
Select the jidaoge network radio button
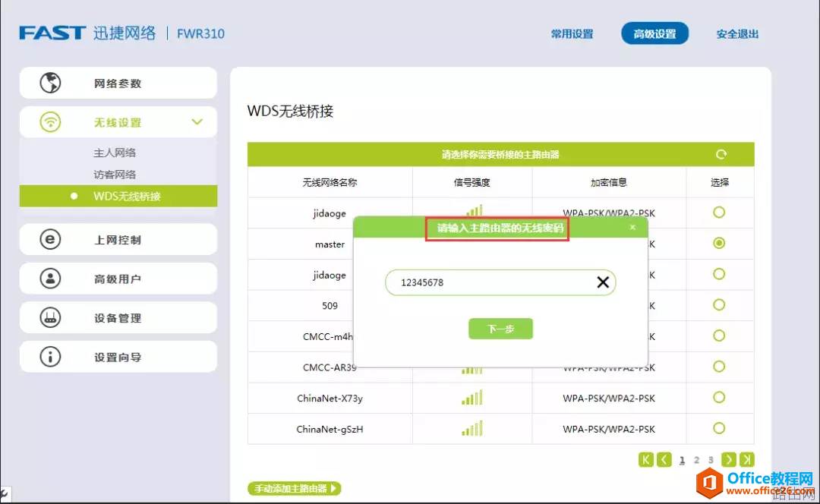coord(720,213)
